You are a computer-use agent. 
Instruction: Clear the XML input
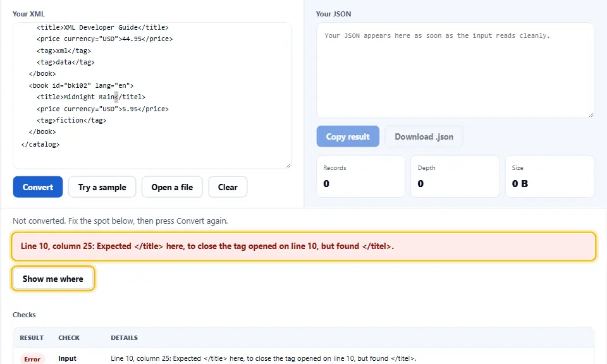click(x=228, y=187)
